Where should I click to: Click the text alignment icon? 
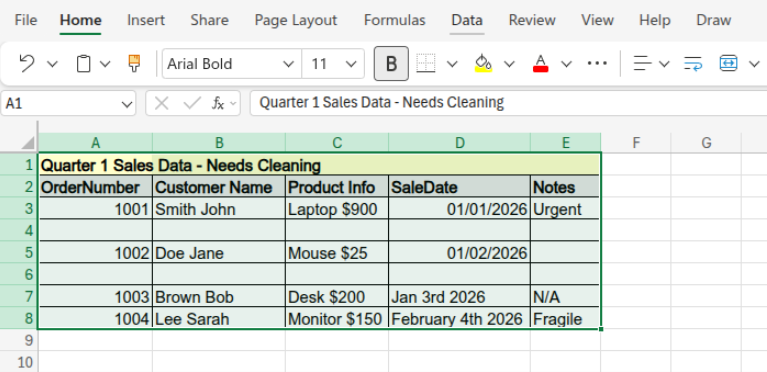(x=643, y=64)
